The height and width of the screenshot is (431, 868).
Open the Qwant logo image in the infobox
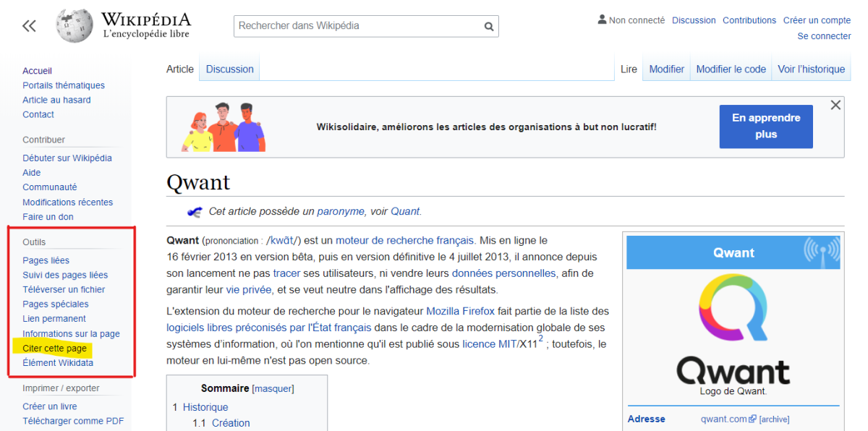click(733, 330)
